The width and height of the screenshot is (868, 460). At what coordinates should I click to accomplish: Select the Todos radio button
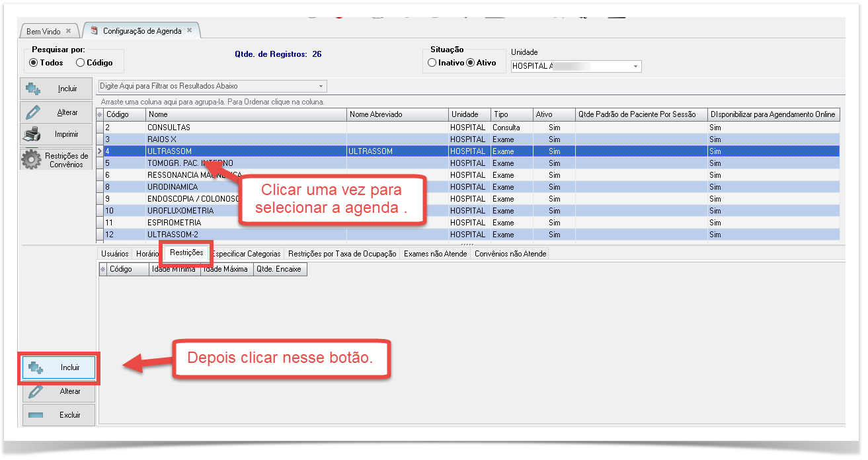click(x=34, y=63)
